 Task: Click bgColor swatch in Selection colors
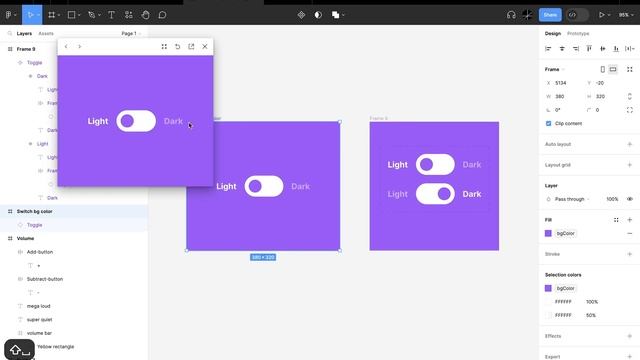(x=548, y=288)
